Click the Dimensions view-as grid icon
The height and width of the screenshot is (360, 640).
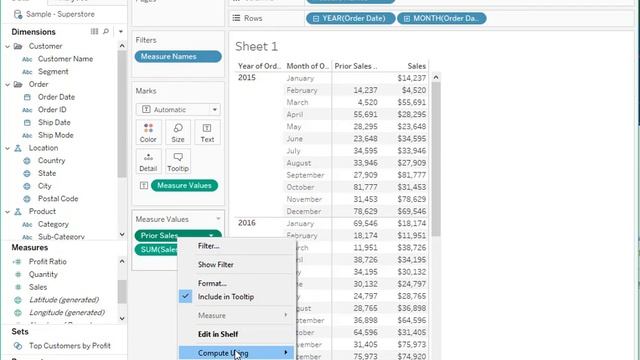pos(94,31)
